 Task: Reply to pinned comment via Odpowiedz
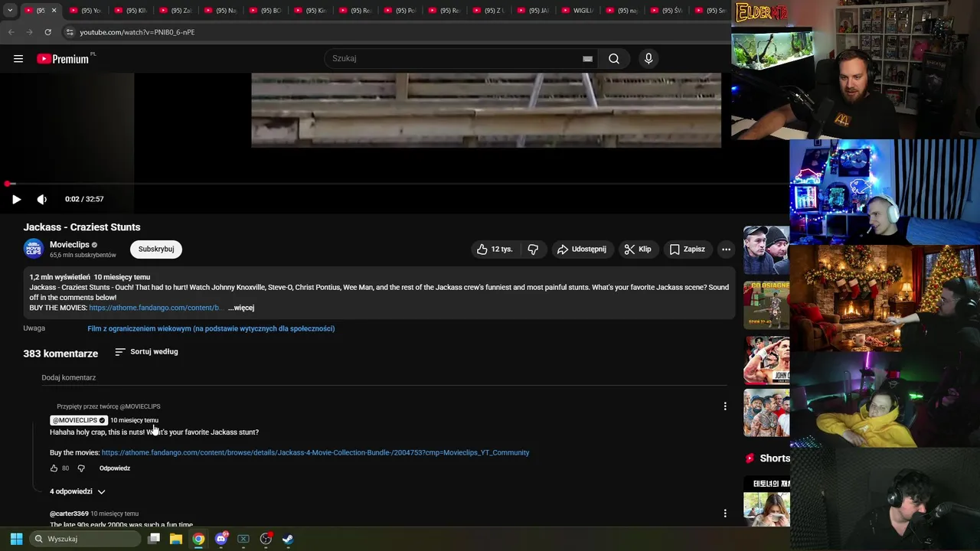point(115,468)
